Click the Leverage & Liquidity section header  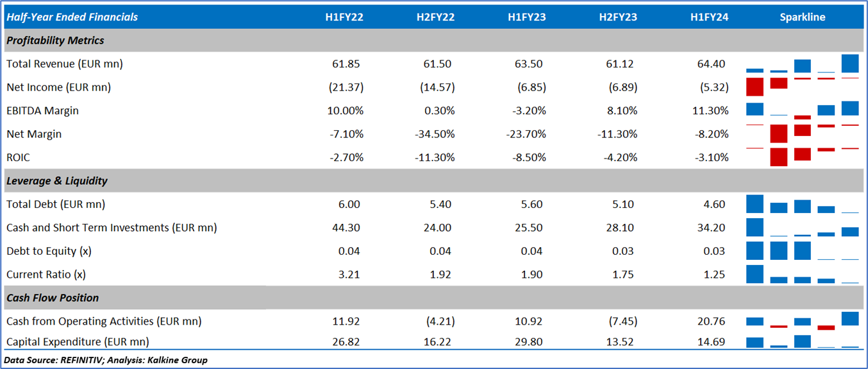[x=57, y=181]
